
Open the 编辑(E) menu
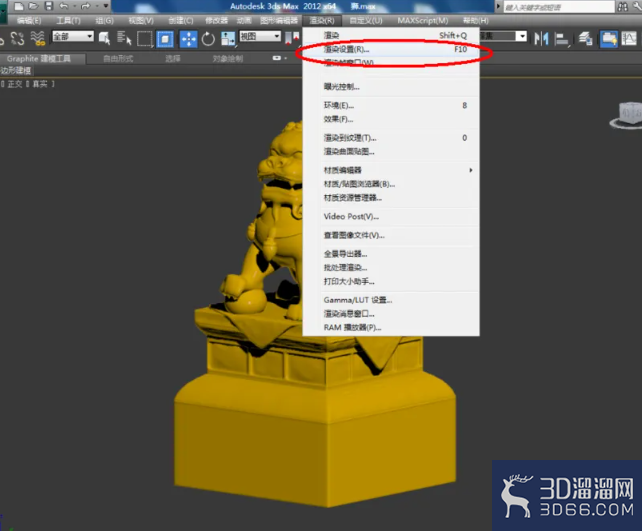(29, 20)
